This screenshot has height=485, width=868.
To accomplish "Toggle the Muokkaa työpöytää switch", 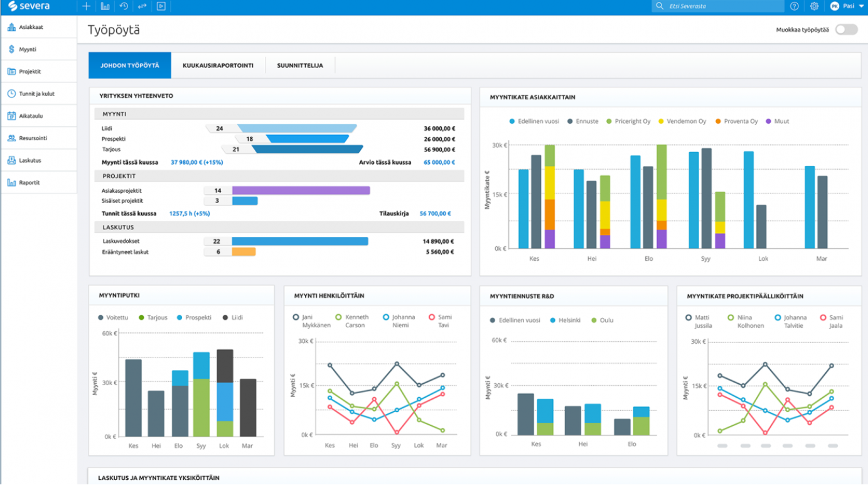I will [846, 30].
